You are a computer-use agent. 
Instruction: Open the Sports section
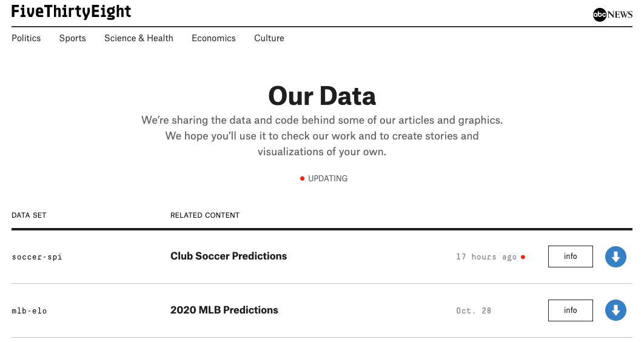(73, 38)
